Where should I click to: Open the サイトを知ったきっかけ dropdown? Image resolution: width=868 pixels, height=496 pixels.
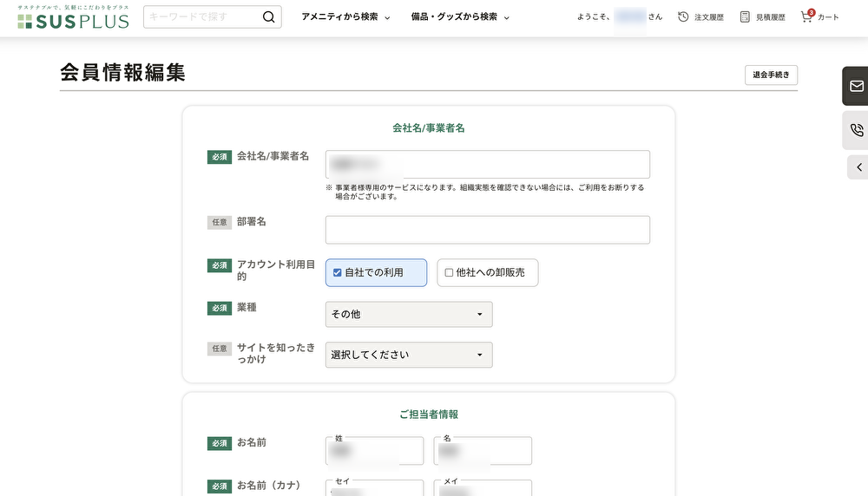point(409,355)
